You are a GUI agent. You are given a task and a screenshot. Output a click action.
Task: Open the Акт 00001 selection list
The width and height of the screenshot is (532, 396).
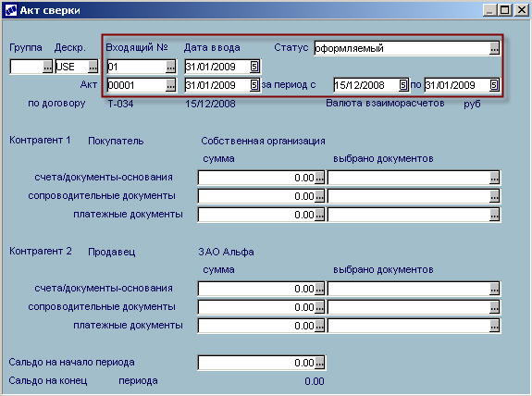coord(170,85)
